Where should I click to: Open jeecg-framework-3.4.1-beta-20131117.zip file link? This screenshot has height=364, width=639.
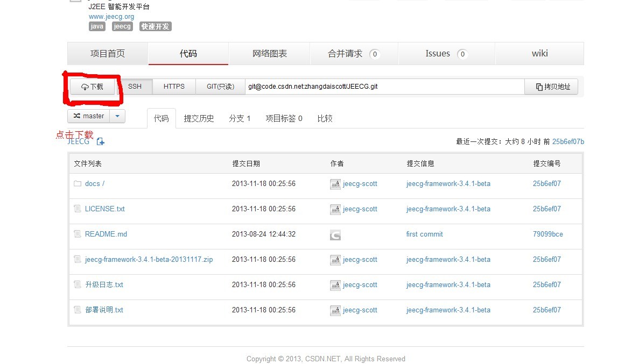tap(149, 259)
